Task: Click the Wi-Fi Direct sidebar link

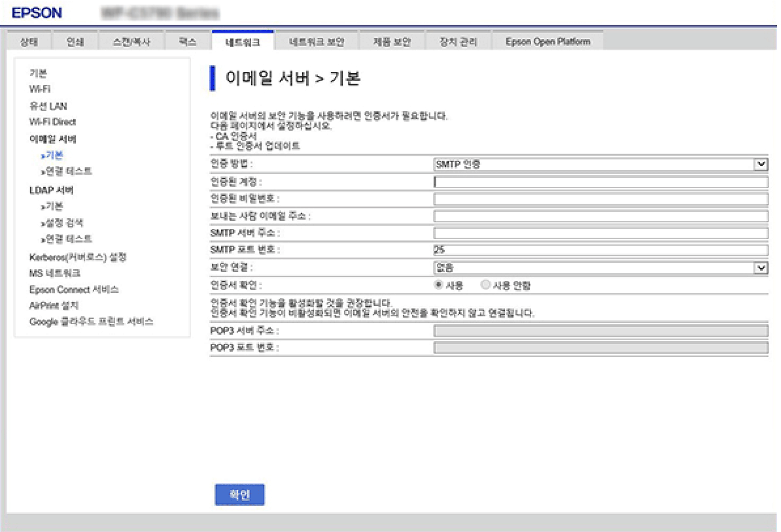Action: tap(52, 122)
